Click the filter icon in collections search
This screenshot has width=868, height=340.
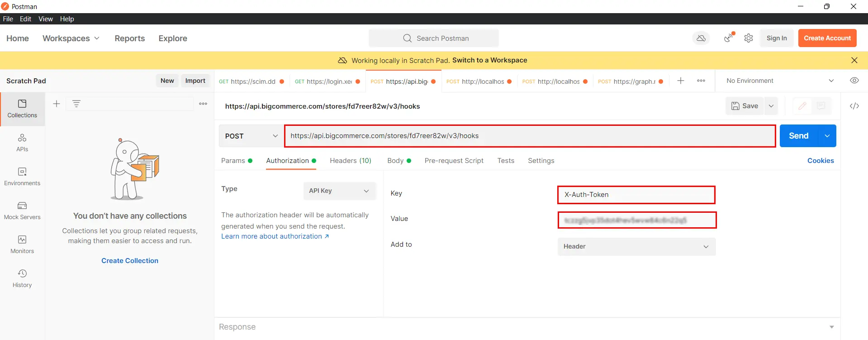pyautogui.click(x=76, y=104)
